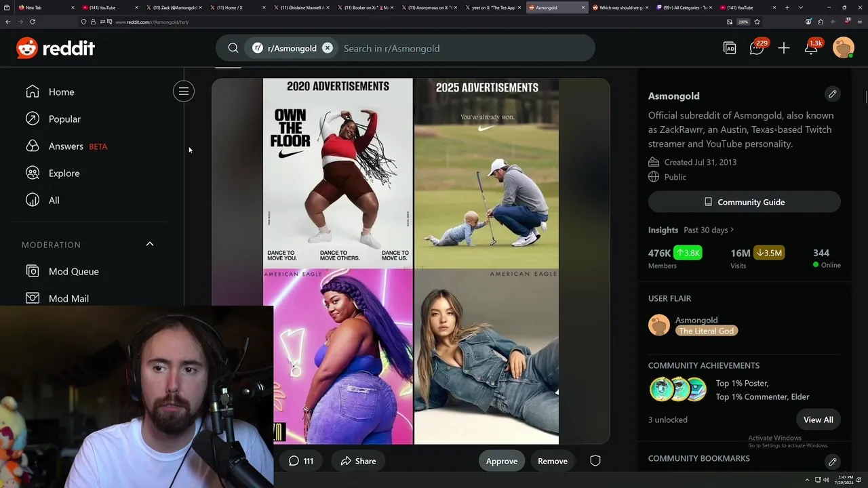
Task: Click the Public globe icon
Action: (x=654, y=177)
